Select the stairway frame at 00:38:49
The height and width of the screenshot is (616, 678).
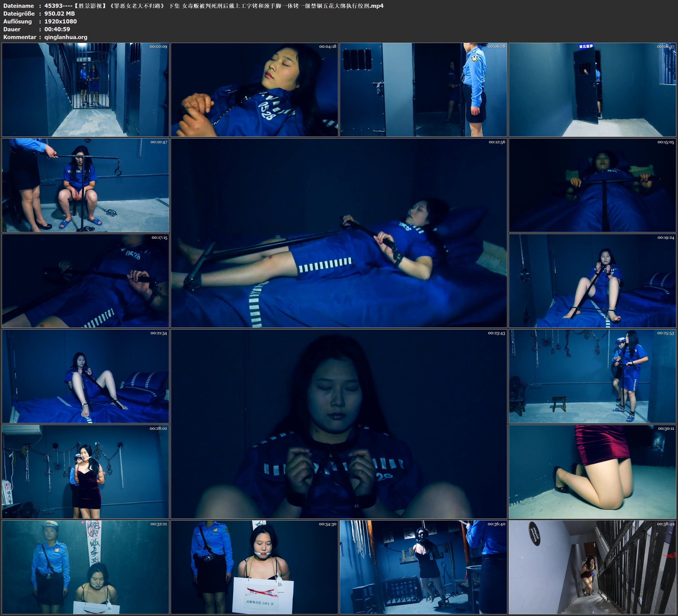[x=592, y=567]
